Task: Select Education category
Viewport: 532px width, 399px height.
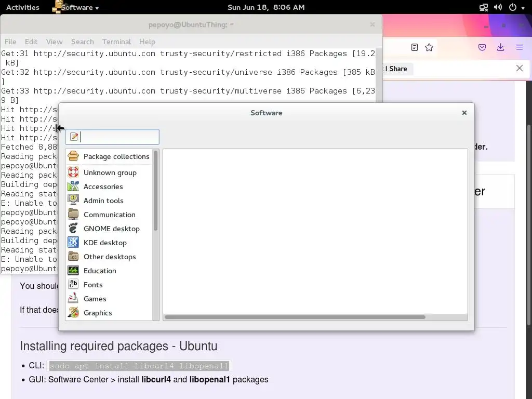Action: tap(109, 270)
